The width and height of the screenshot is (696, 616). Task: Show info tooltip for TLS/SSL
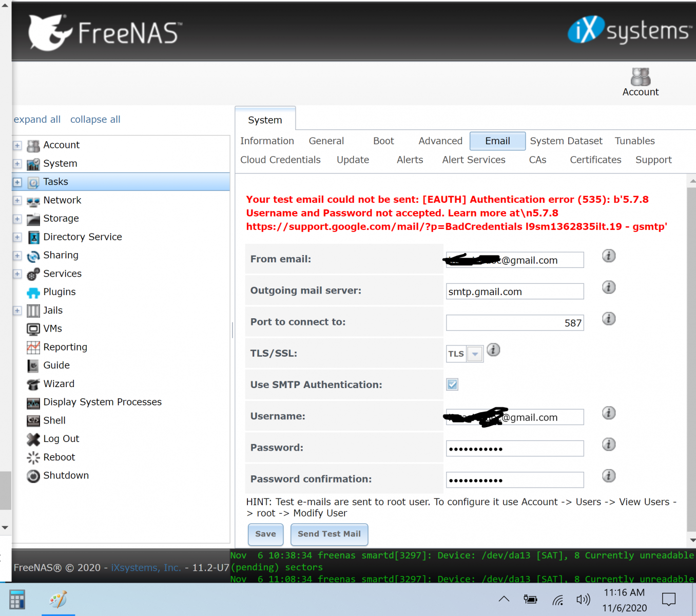click(493, 350)
